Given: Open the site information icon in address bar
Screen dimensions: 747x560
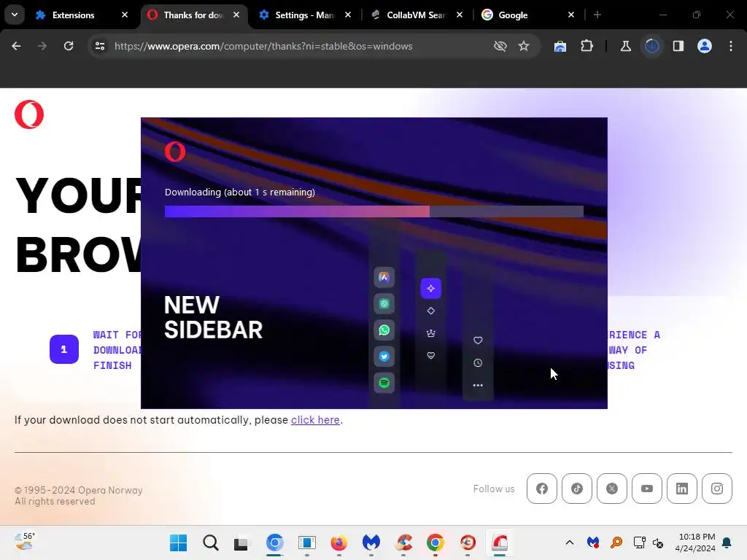Looking at the screenshot, I should tap(100, 46).
